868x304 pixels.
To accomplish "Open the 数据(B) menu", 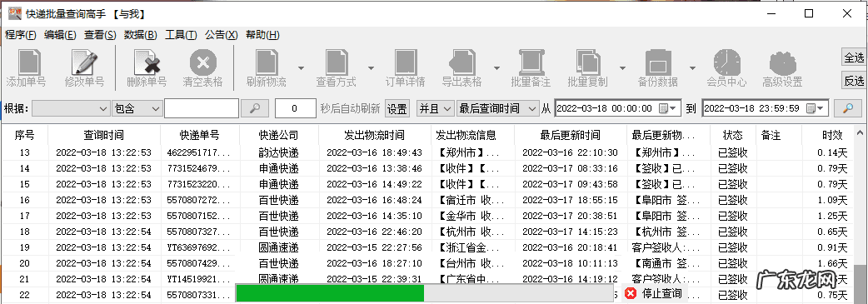I will pyautogui.click(x=141, y=35).
